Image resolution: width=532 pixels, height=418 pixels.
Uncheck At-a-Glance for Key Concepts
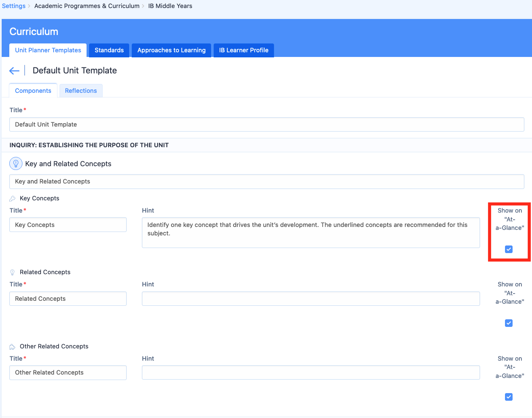(509, 249)
